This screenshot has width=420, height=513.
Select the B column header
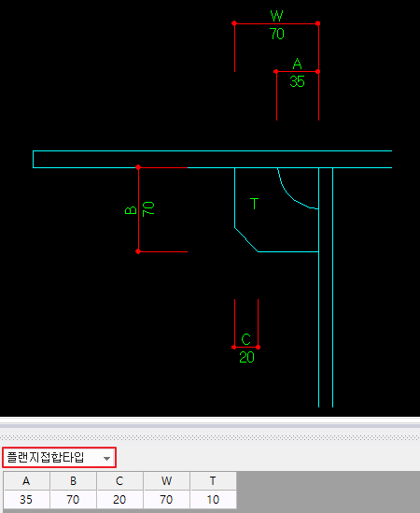[x=73, y=480]
